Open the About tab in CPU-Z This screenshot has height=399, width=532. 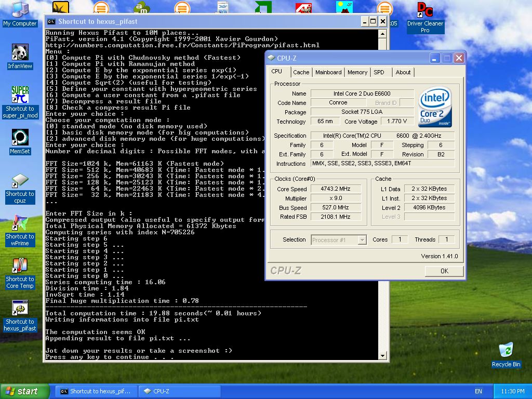[x=403, y=72]
